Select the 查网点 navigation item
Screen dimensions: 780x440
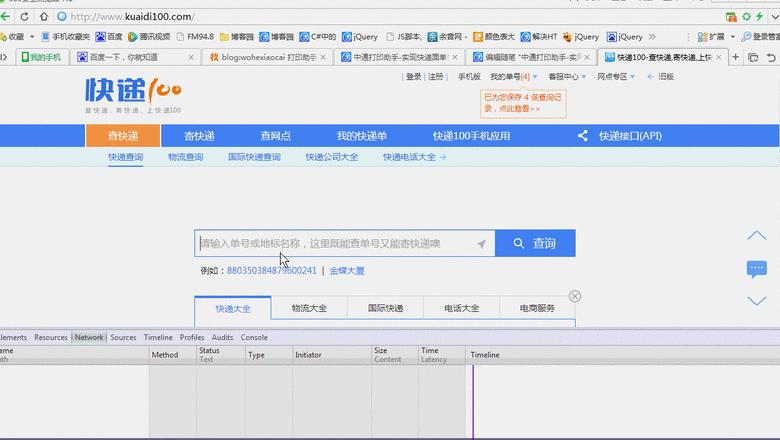tap(276, 136)
